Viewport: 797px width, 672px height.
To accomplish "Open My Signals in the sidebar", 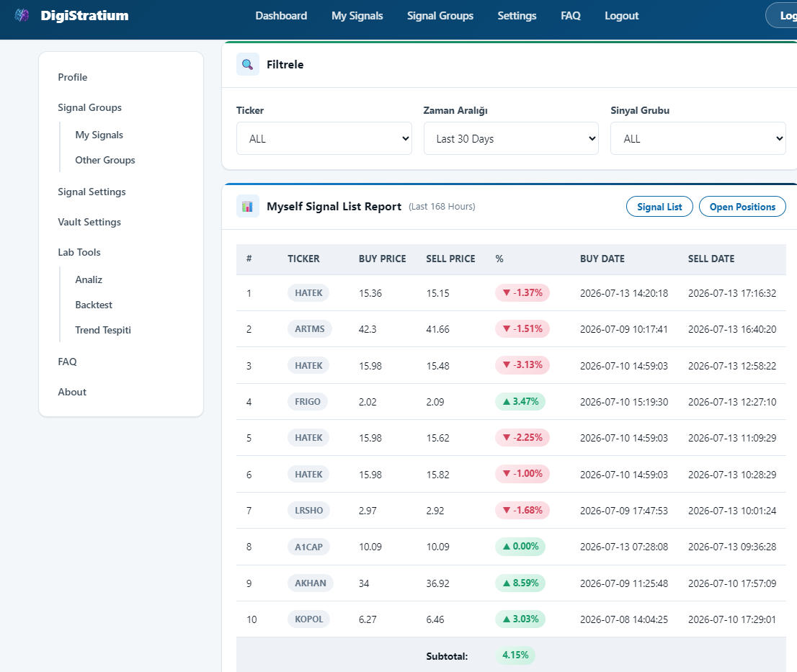I will pyautogui.click(x=99, y=135).
